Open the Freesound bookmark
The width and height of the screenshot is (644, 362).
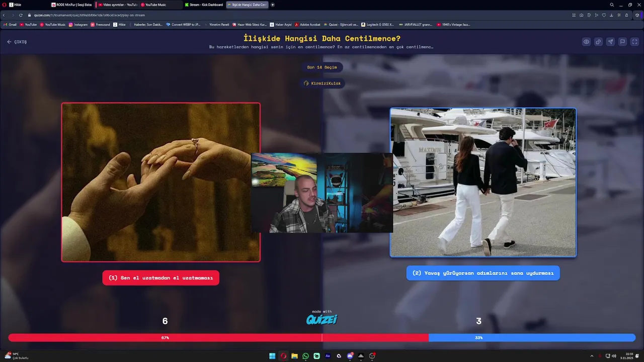click(100, 25)
